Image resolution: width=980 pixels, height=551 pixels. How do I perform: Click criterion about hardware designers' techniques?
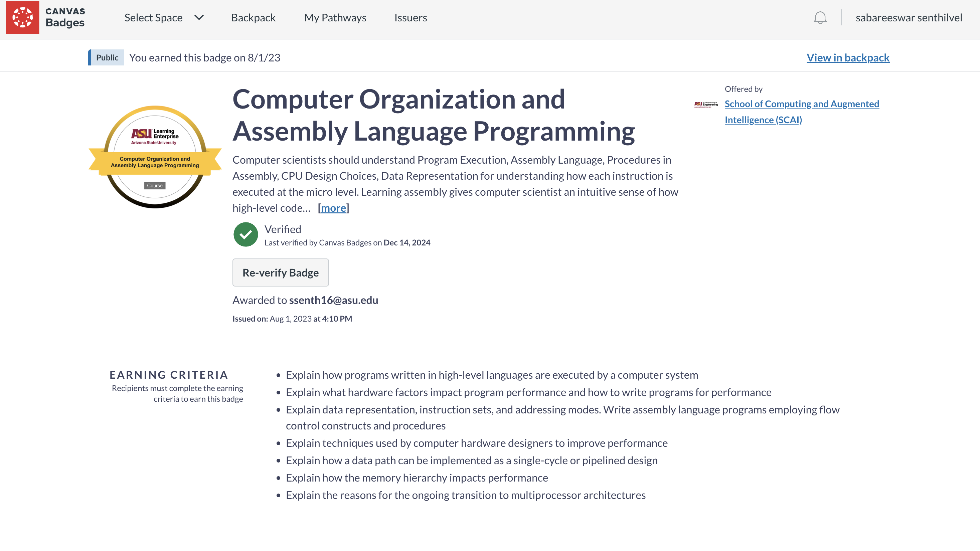point(477,443)
